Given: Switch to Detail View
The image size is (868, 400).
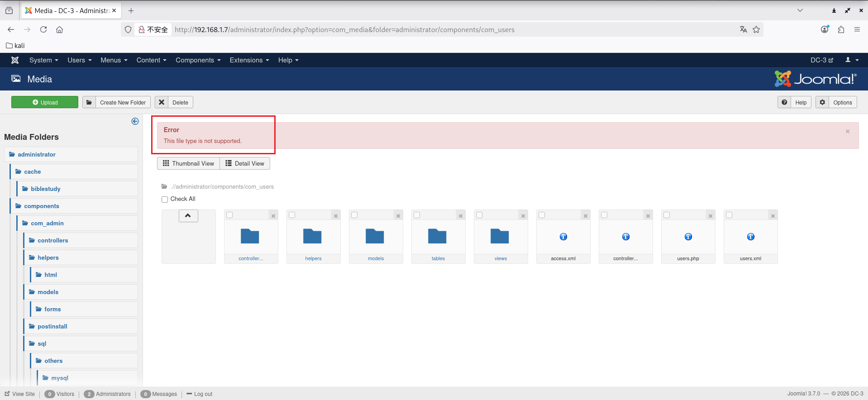Looking at the screenshot, I should click(245, 163).
